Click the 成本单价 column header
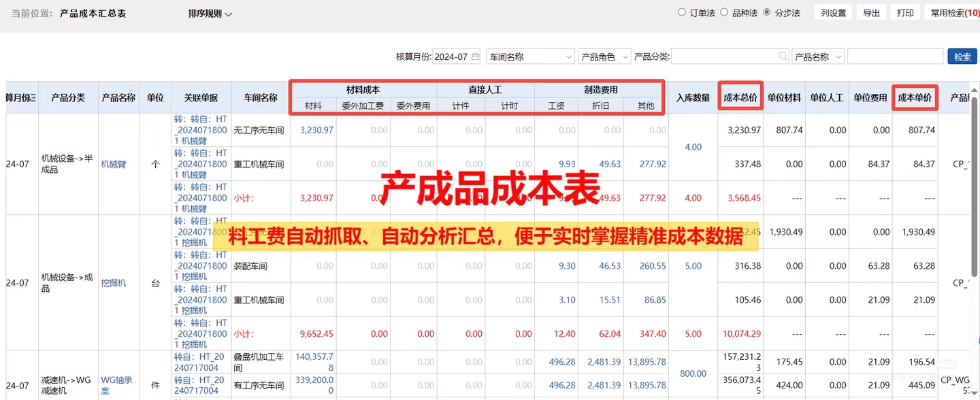 915,98
